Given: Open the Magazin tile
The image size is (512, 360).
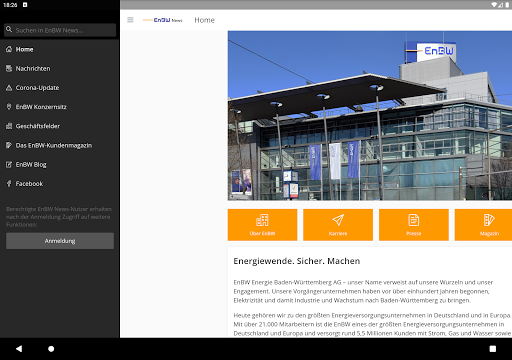Looking at the screenshot, I should (x=483, y=225).
